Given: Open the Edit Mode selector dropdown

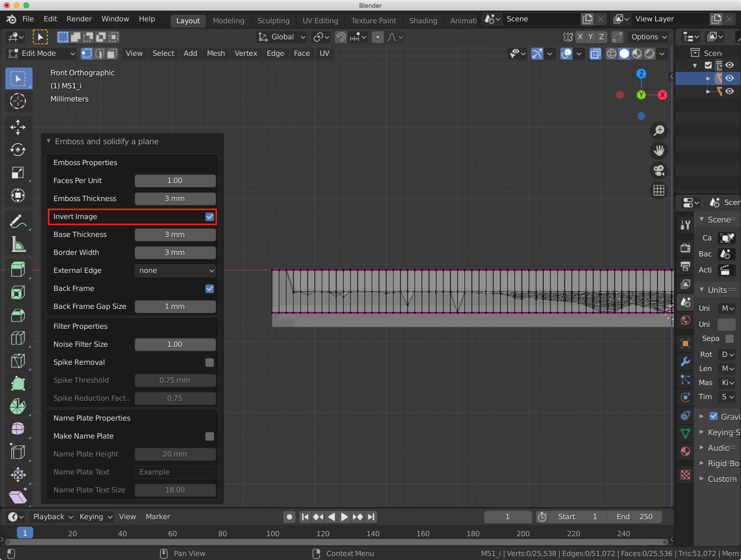Looking at the screenshot, I should pos(42,53).
